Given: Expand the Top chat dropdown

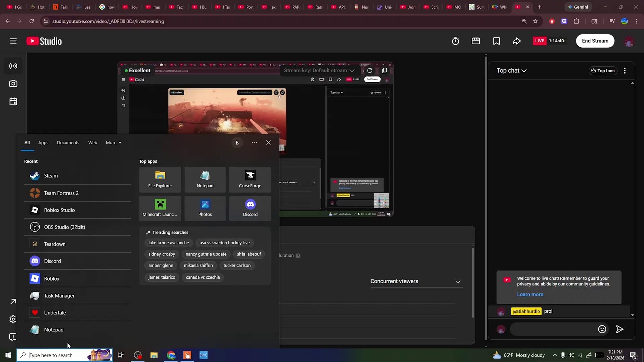Looking at the screenshot, I should click(511, 71).
